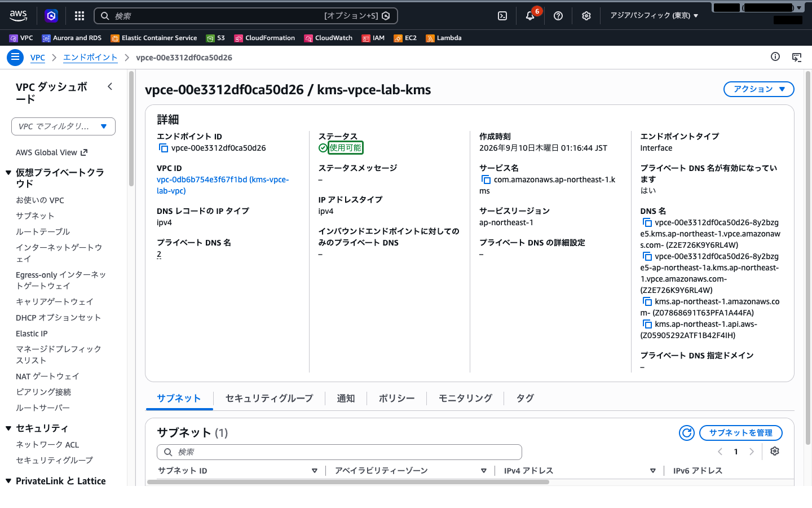Go to エンドポイント breadcrumb link
Viewport: 812px width, 508px height.
click(90, 58)
